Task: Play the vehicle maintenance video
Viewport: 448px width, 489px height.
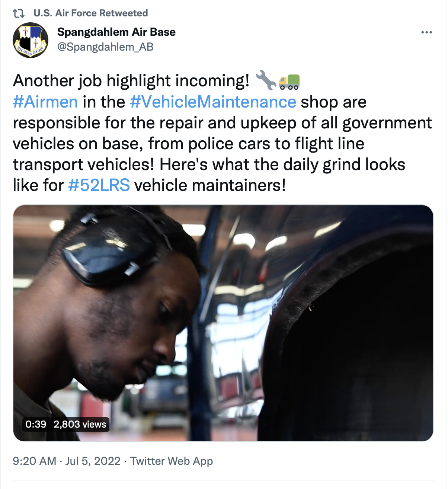Action: 223,323
